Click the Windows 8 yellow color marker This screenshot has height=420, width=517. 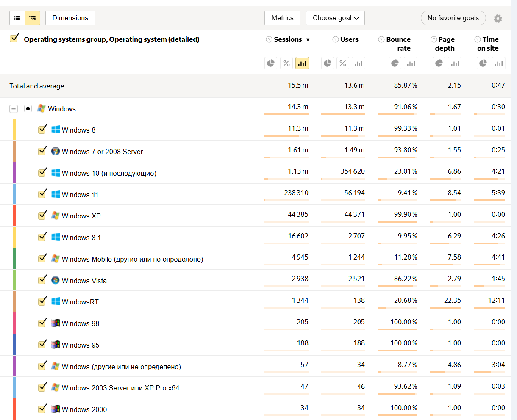click(14, 130)
